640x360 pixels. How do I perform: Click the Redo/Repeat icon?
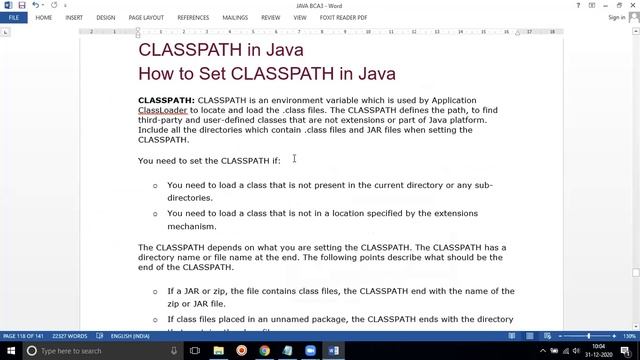click(54, 5)
